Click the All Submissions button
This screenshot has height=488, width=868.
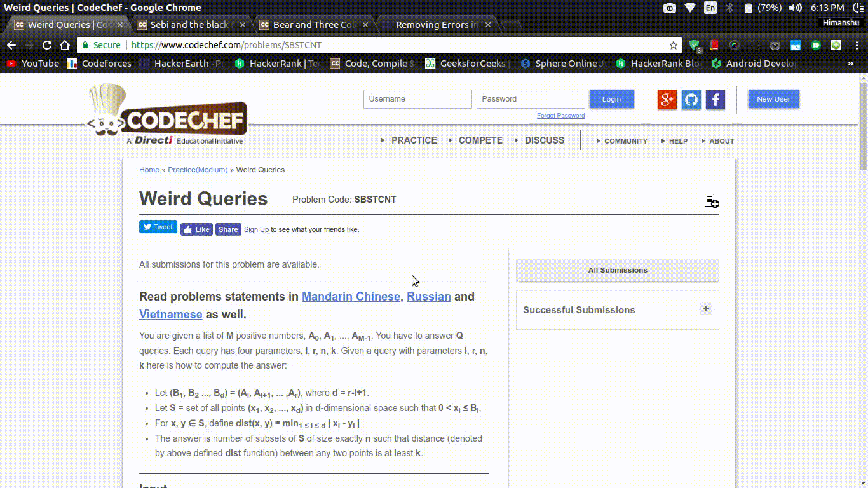tap(618, 270)
